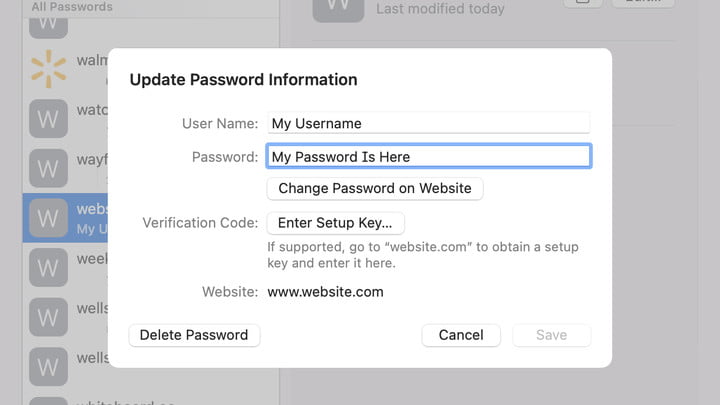This screenshot has height=405, width=720.
Task: Click the www.website.com address text
Action: (325, 292)
